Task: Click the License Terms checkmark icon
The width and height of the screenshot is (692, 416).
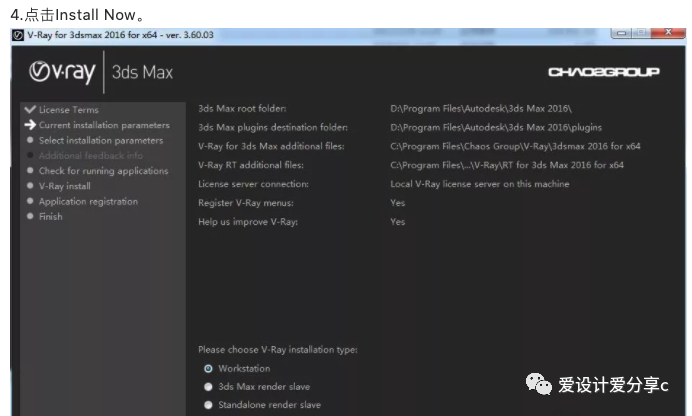Action: [x=30, y=109]
